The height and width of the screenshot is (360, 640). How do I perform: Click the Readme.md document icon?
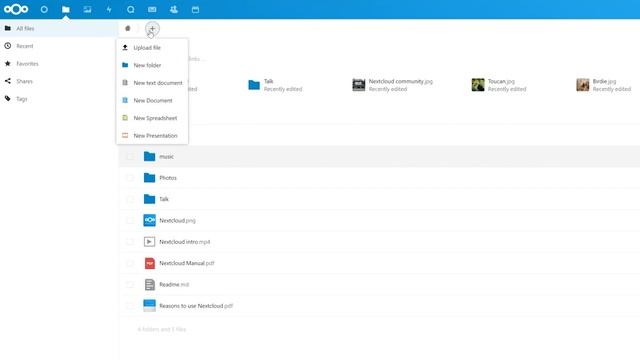(x=150, y=284)
